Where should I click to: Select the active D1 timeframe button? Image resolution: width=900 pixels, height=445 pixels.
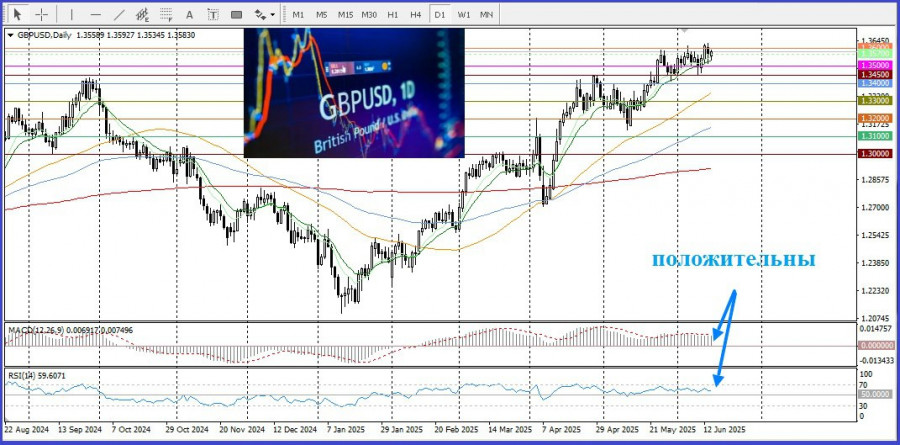(x=440, y=15)
